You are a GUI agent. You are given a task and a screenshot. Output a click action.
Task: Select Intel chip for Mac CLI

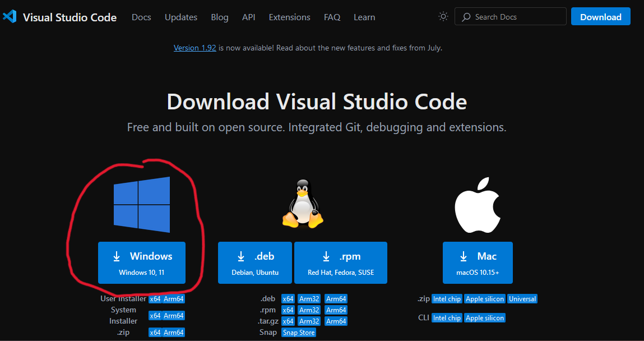(447, 317)
